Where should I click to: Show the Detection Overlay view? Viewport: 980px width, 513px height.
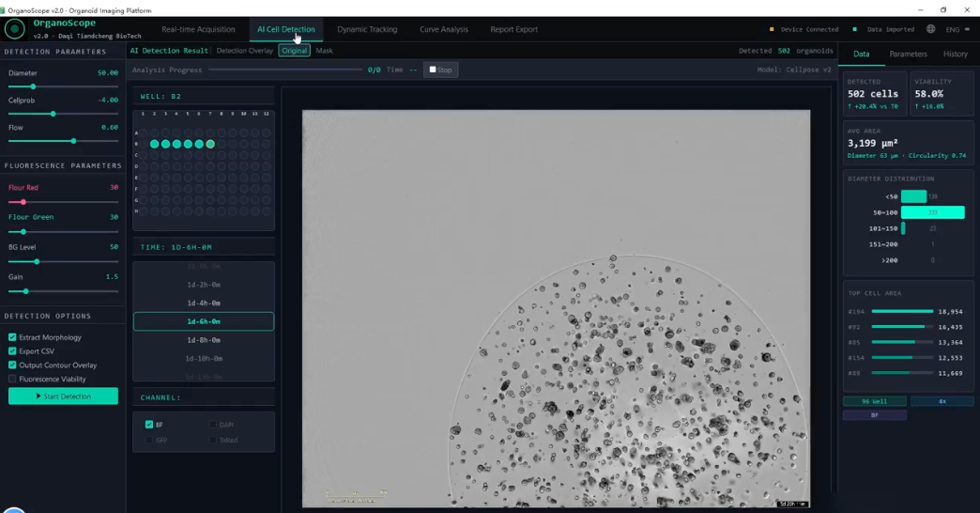pos(244,51)
